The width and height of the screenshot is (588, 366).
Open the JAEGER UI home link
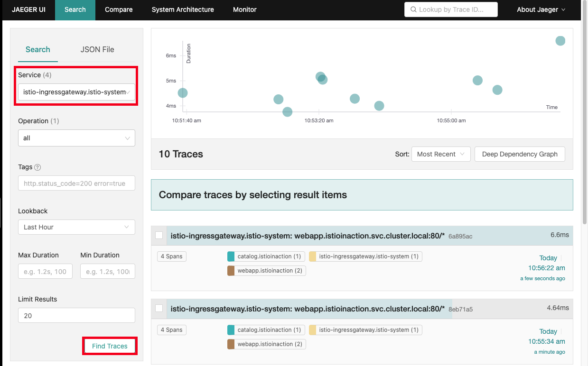pos(29,9)
